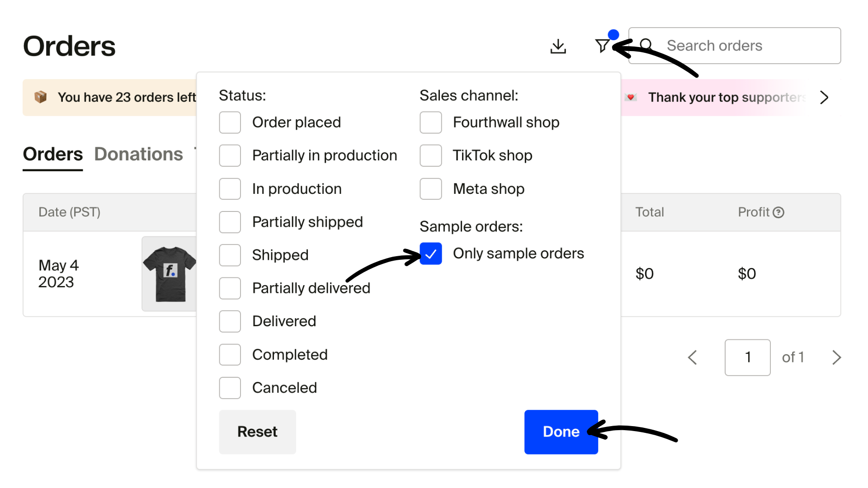Click the search magnifier icon
The height and width of the screenshot is (488, 868).
click(x=646, y=45)
